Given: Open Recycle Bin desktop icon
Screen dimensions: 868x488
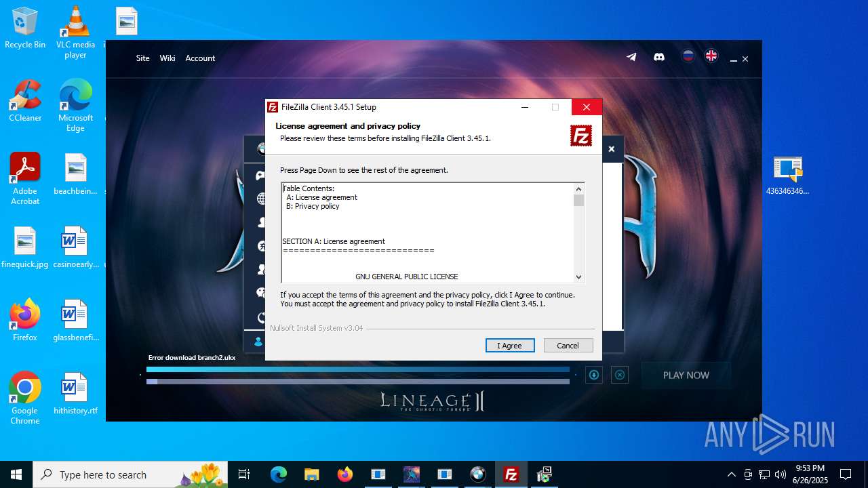Looking at the screenshot, I should click(25, 28).
